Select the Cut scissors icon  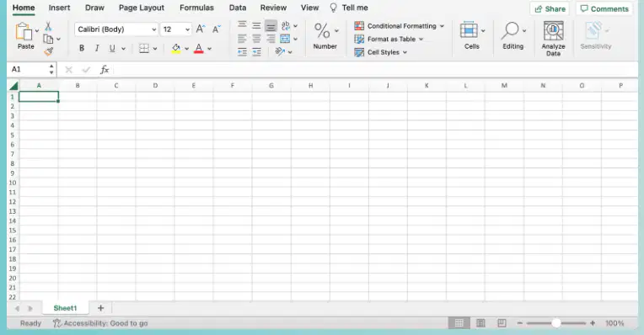[x=48, y=27]
